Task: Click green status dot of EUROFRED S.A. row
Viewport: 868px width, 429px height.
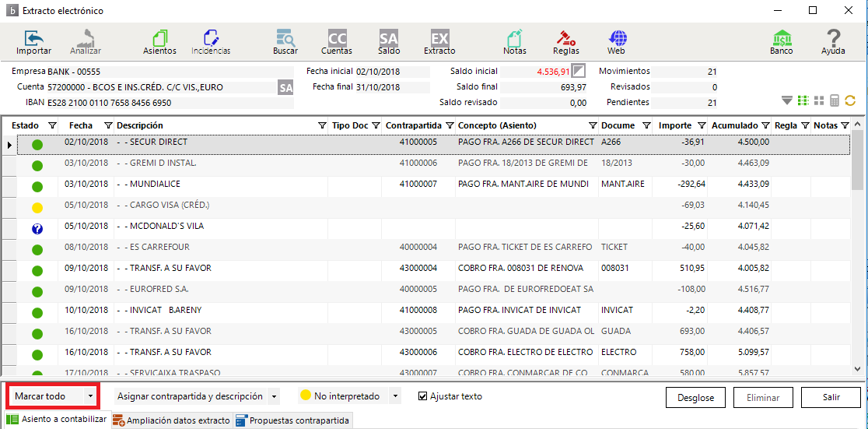Action: tap(37, 291)
